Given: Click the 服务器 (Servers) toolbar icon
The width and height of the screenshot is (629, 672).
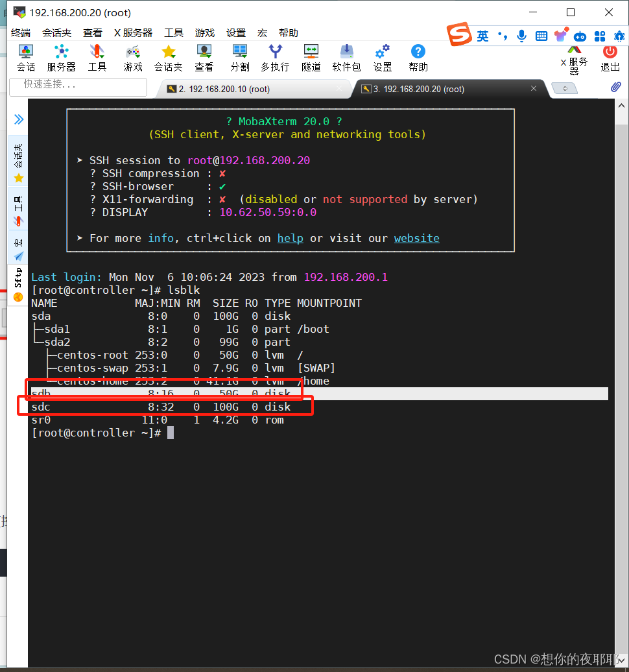Looking at the screenshot, I should pyautogui.click(x=61, y=58).
